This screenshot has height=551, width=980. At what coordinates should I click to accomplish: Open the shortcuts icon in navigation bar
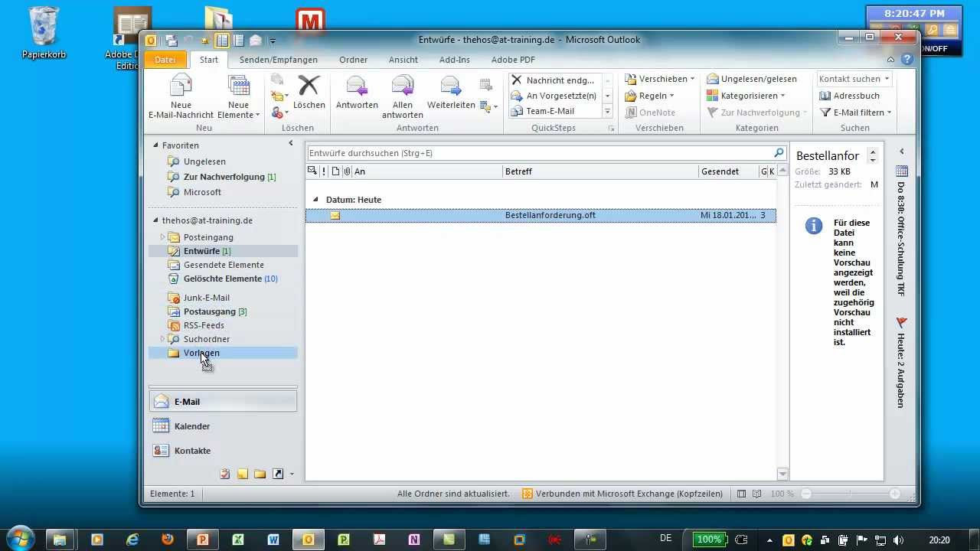[x=278, y=474]
